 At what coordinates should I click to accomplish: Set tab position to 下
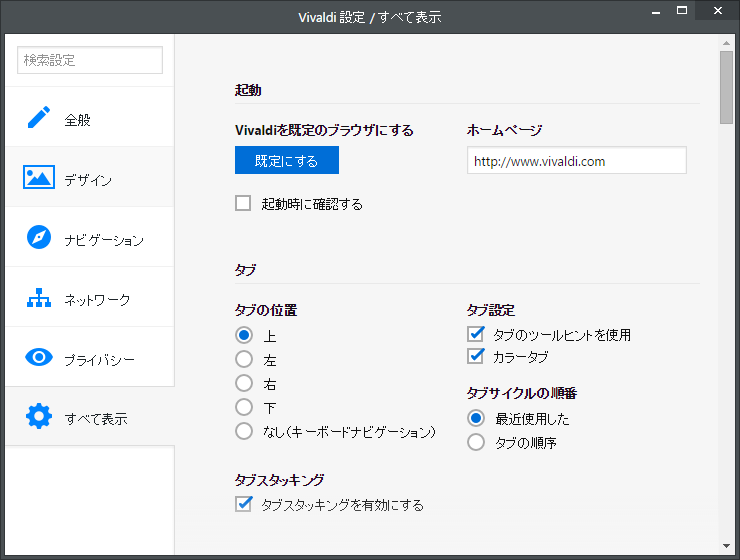[244, 407]
